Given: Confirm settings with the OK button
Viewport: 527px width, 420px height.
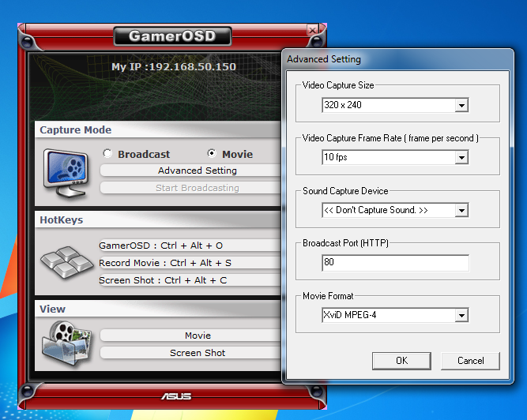Looking at the screenshot, I should tap(401, 361).
